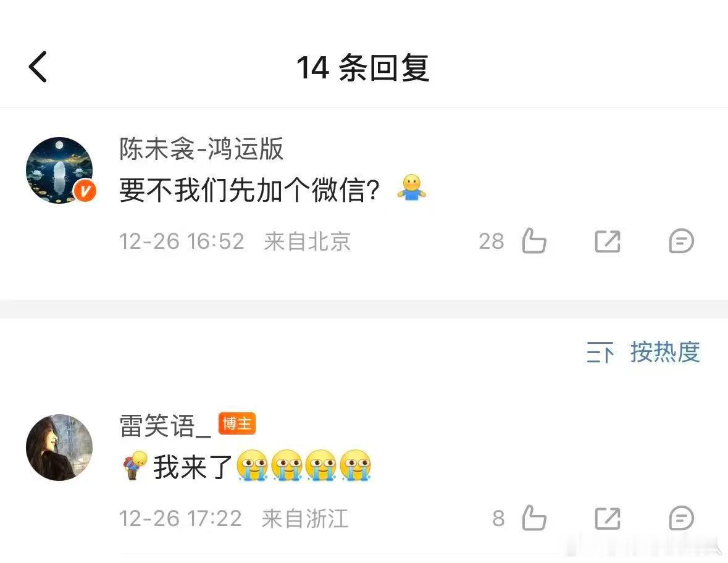This screenshot has width=728, height=563.
Task: Tap the orange V verification badge
Action: coord(85,191)
